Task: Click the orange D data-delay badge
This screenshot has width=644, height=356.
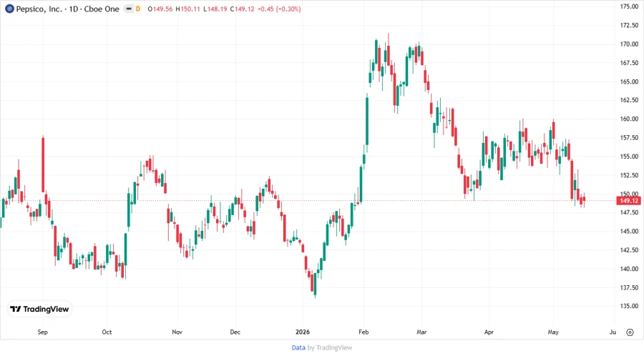Action: coord(138,9)
